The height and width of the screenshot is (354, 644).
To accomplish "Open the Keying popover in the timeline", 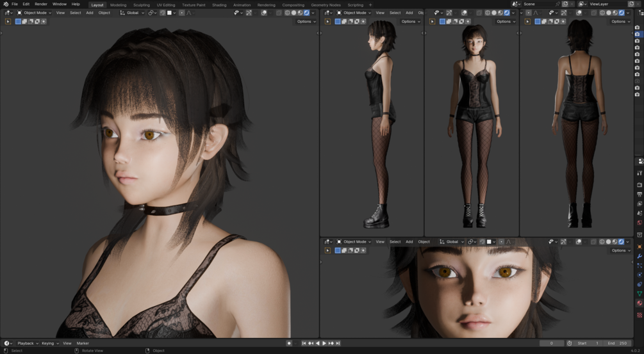I will [50, 343].
